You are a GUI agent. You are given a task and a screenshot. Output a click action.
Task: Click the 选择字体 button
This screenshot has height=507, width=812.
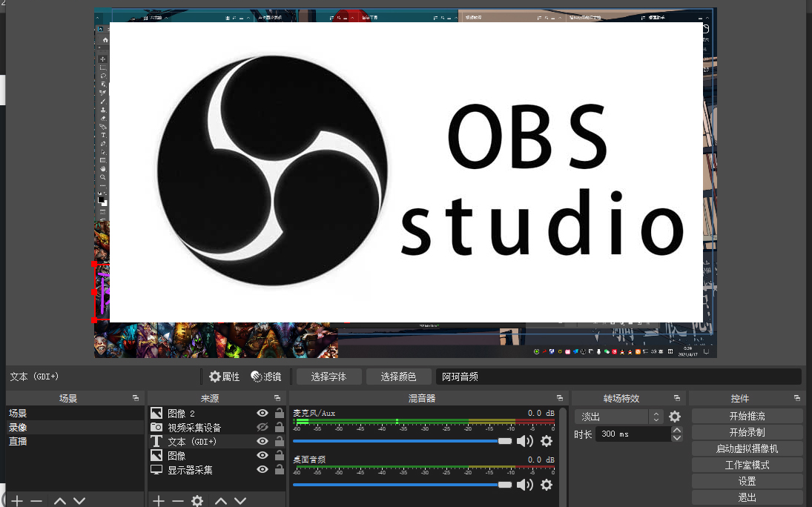(x=329, y=377)
